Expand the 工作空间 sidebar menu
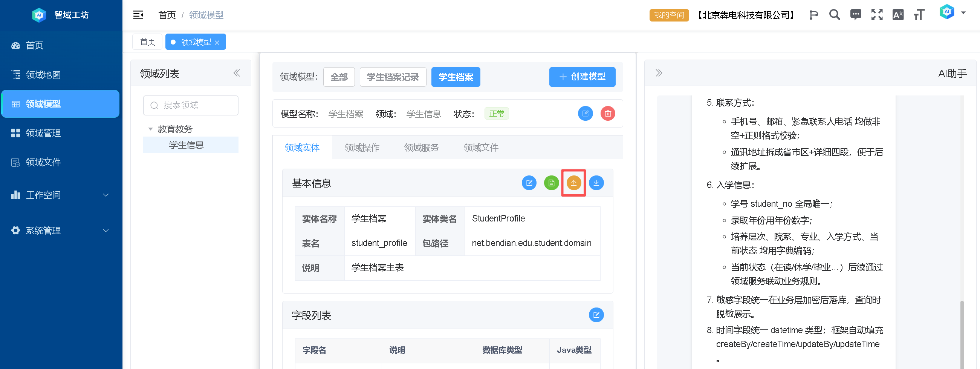980x369 pixels. click(x=60, y=195)
